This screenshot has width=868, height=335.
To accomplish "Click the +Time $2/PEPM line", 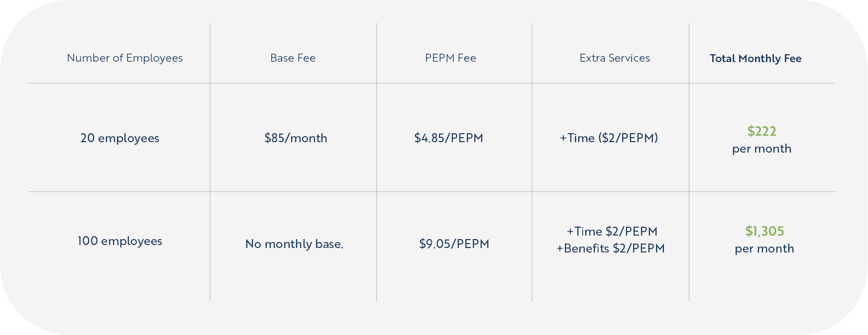I will coord(612,232).
